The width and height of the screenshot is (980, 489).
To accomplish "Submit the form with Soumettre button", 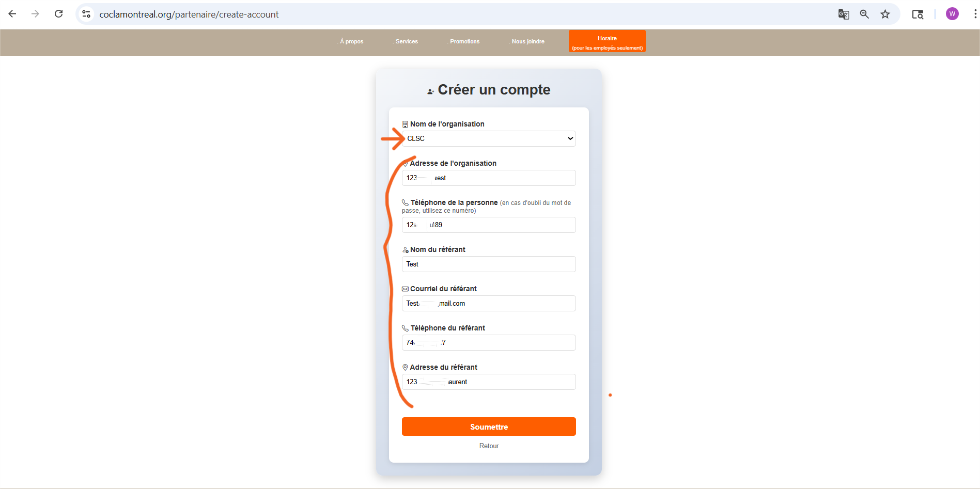I will [x=489, y=427].
